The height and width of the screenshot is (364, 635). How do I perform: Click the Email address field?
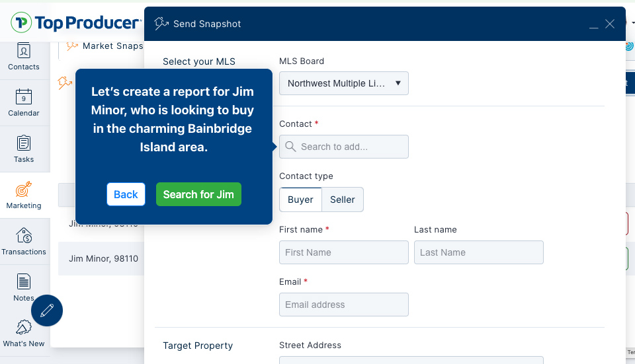[344, 305]
